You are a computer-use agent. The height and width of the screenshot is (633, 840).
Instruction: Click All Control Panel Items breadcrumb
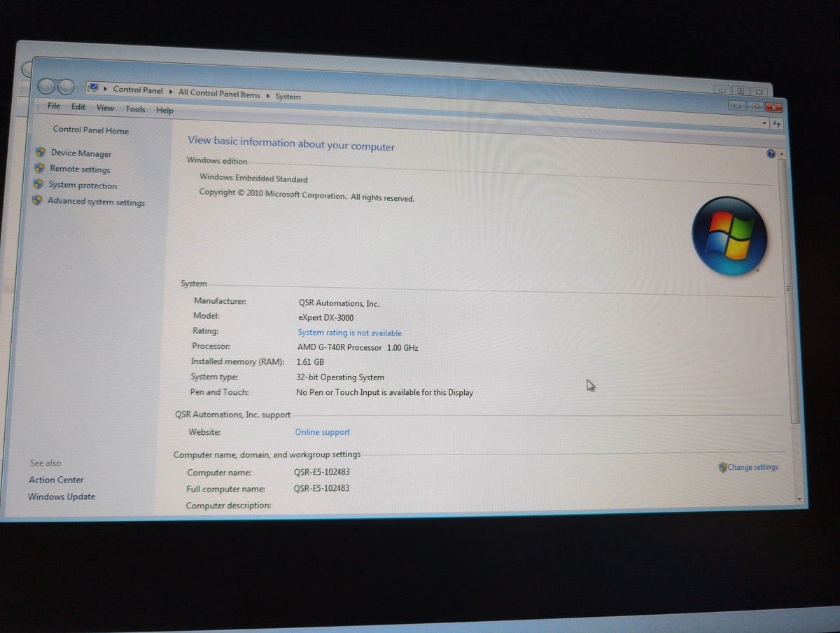click(219, 94)
